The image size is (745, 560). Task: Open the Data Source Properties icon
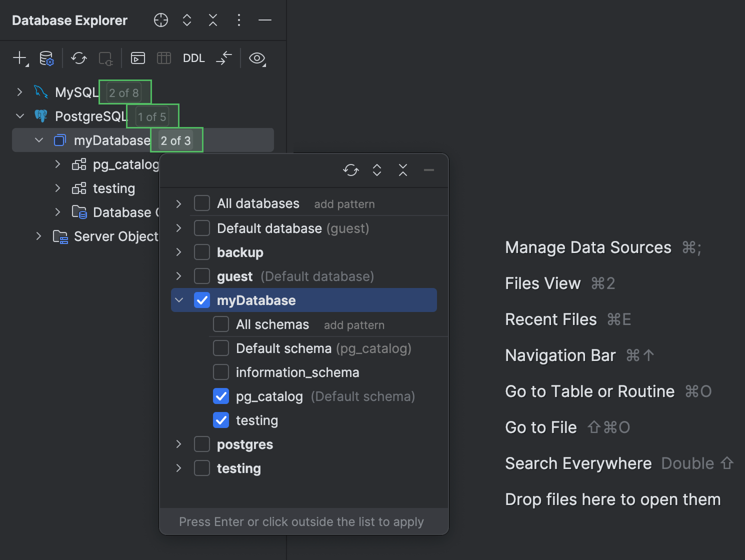pos(46,58)
